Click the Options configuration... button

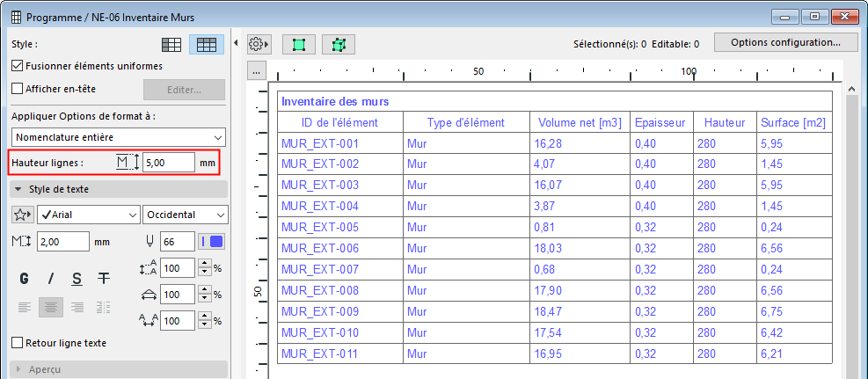coord(786,42)
